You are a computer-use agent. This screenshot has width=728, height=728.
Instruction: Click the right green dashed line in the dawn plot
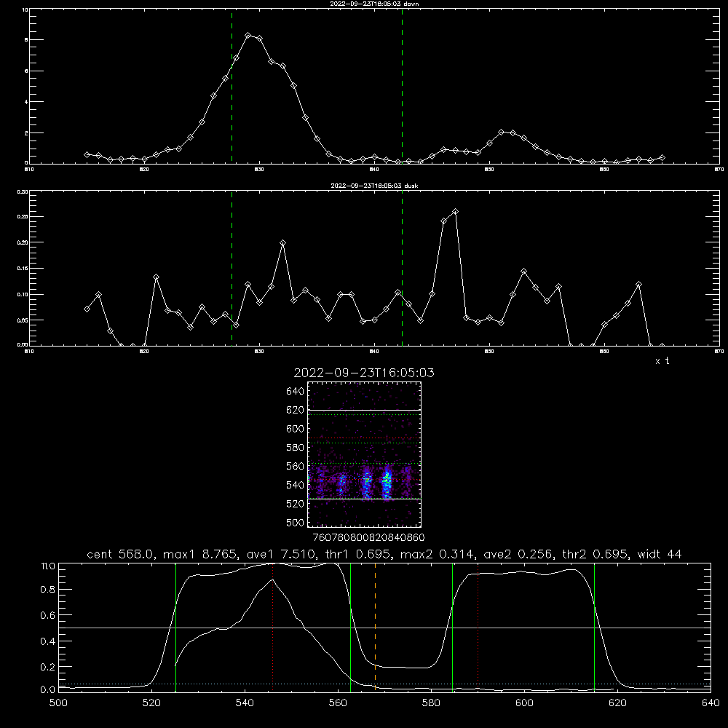[402, 87]
